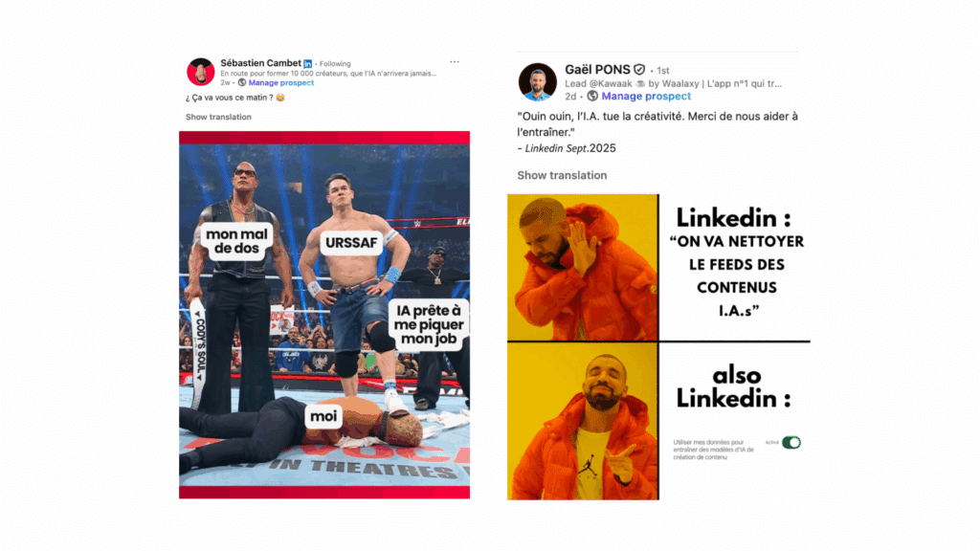This screenshot has height=551, width=980.
Task: Click verification shield next to Gaël PONS
Action: click(x=638, y=70)
